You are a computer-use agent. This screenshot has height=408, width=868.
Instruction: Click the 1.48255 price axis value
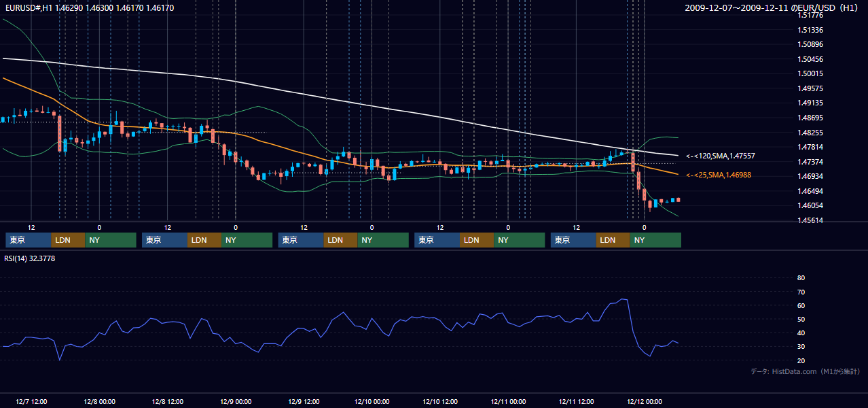(810, 133)
